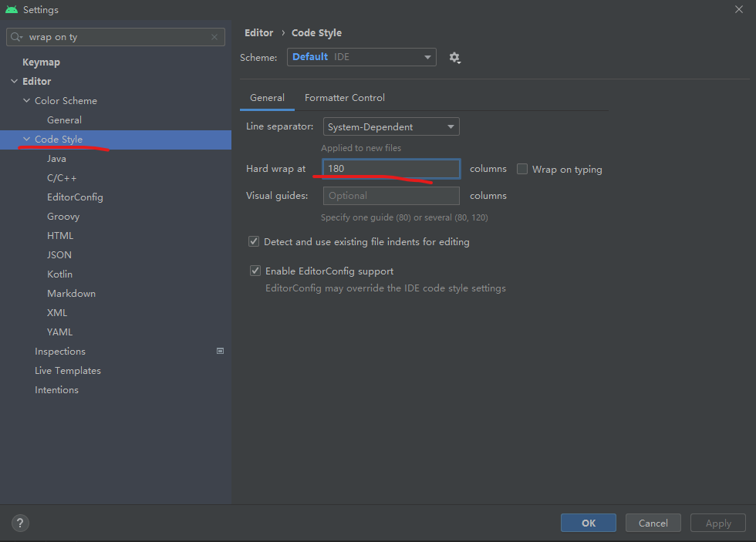Viewport: 756px width, 542px height.
Task: Select Inspections in the tree
Action: tap(60, 352)
